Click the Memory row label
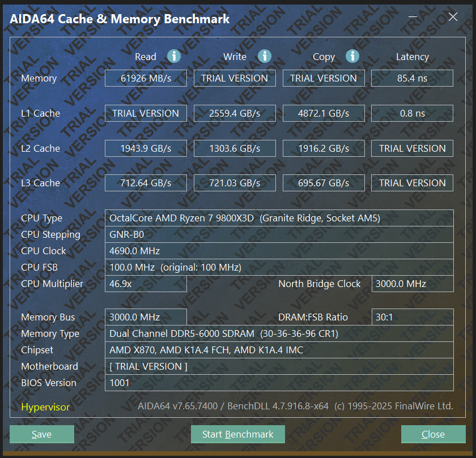The width and height of the screenshot is (476, 458). click(x=39, y=79)
